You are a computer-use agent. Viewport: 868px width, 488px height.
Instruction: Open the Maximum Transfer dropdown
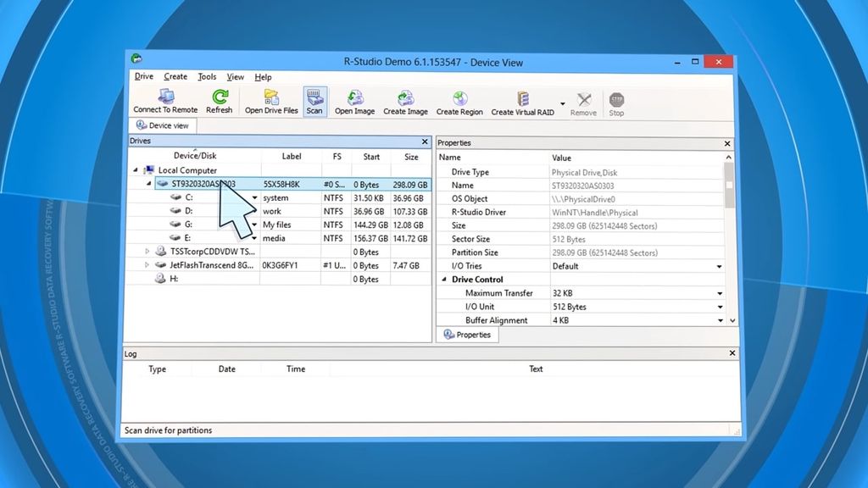(719, 292)
